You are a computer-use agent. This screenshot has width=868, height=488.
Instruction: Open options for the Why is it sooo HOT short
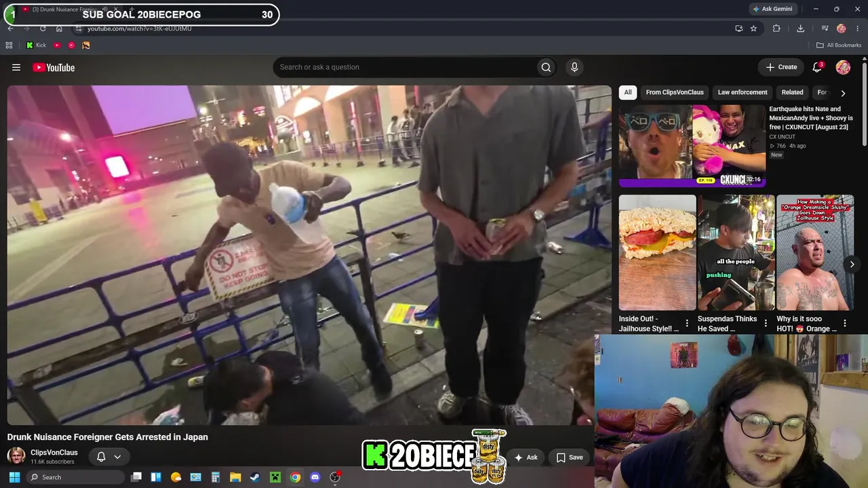(844, 323)
